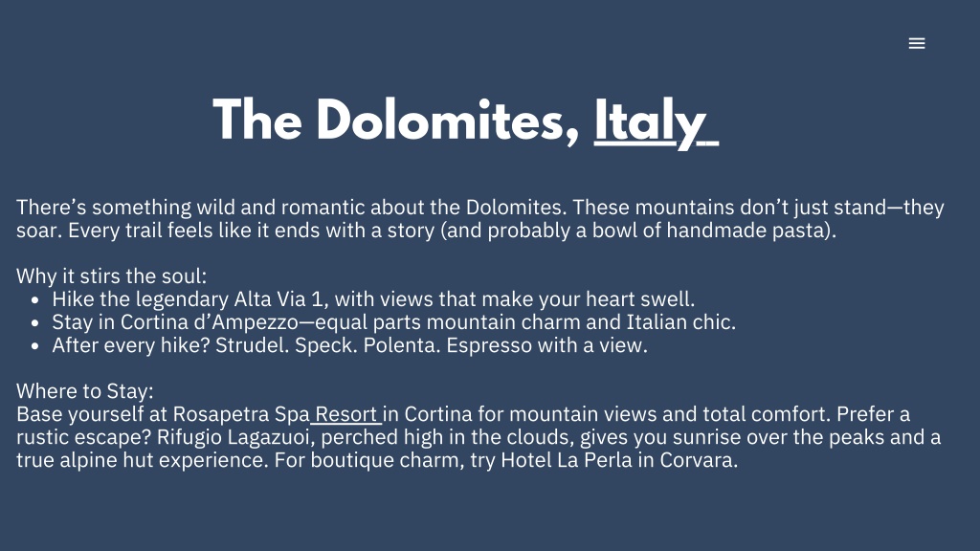Click the intro paragraph about wild, romantic Dolomites

tap(480, 219)
